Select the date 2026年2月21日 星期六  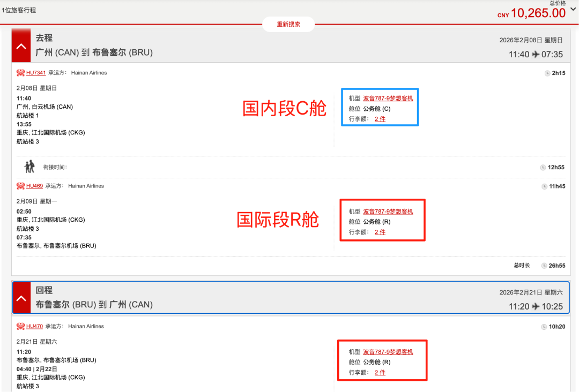pos(531,292)
